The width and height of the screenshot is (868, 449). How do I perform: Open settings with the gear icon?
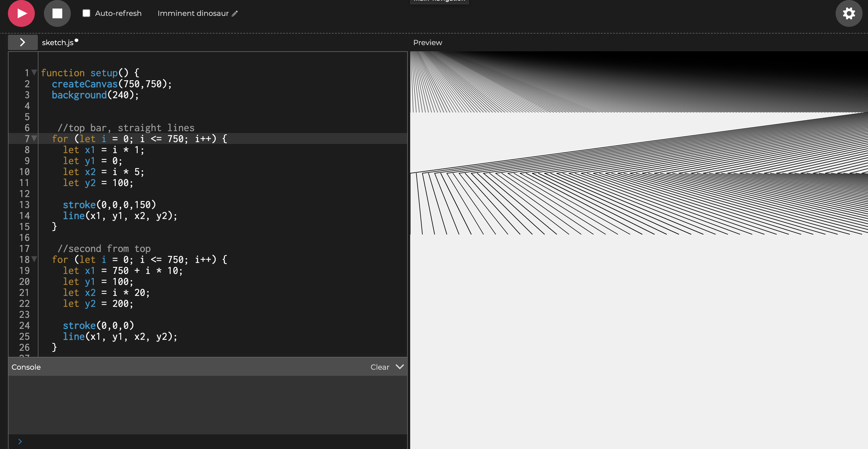[849, 13]
